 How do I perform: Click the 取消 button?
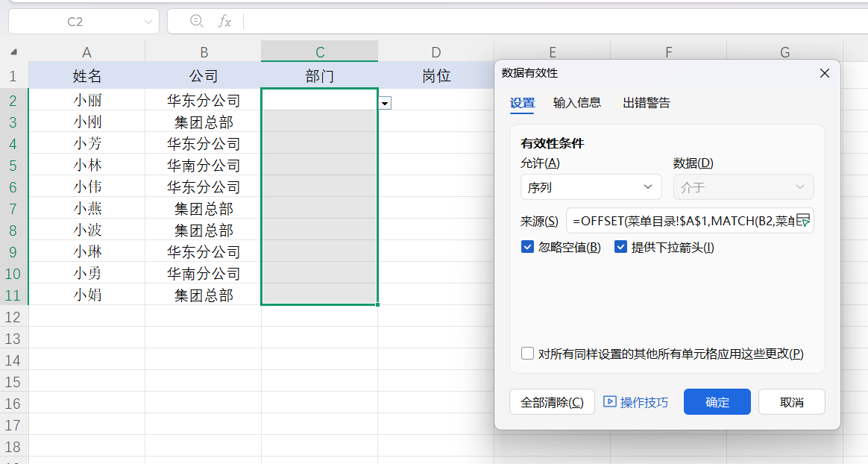[791, 402]
